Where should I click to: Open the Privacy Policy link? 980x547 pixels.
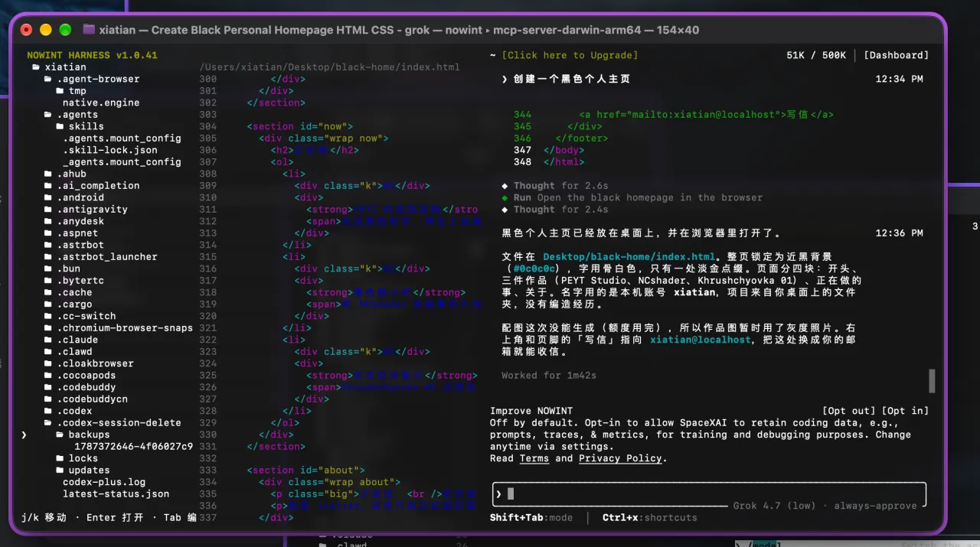click(620, 458)
